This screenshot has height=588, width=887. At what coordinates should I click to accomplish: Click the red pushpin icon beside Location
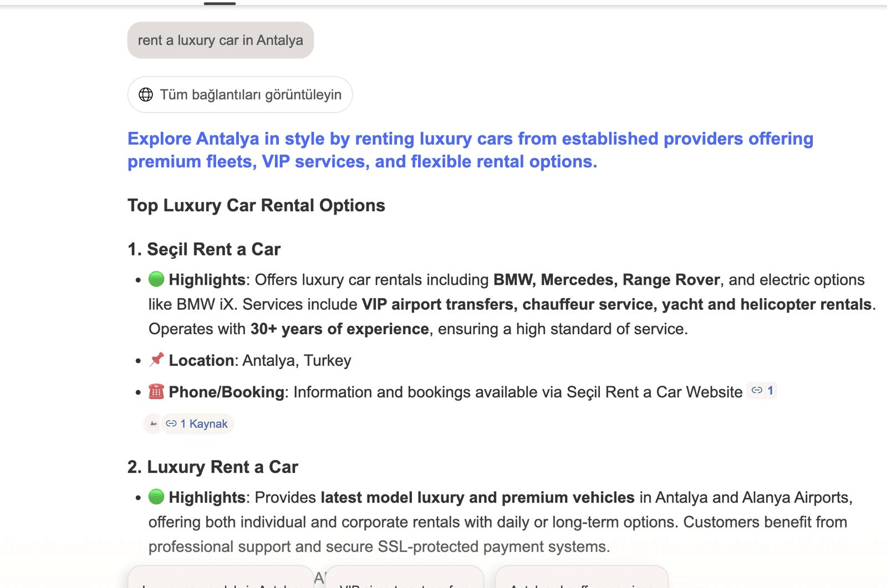point(156,360)
